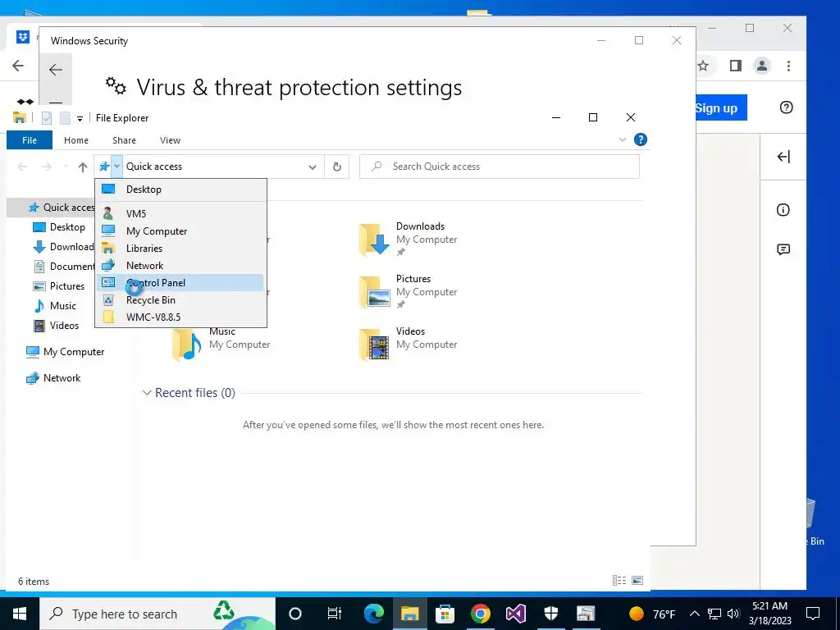The image size is (840, 630).
Task: Click the Quick access star dropdown arrow
Action: 116,167
